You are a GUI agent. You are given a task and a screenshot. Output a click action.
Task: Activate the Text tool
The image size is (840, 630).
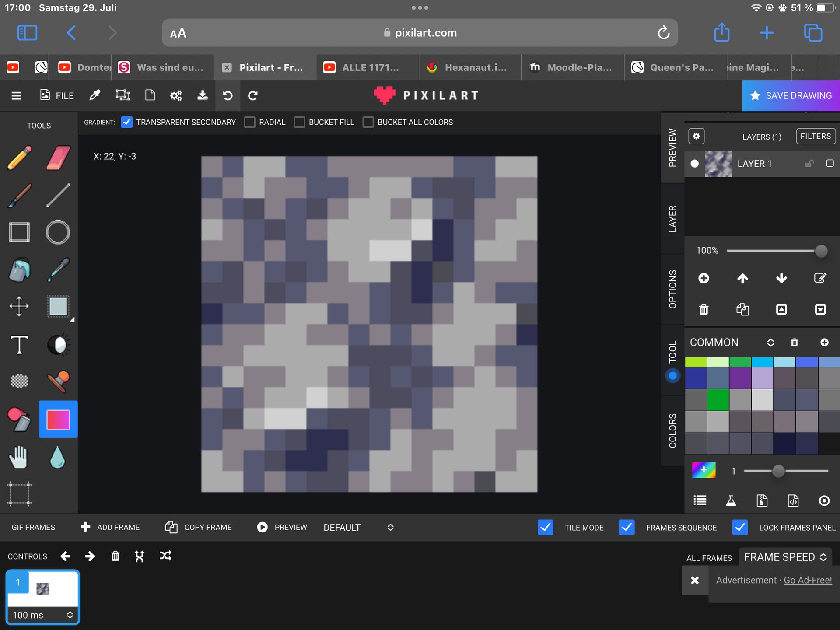(19, 345)
